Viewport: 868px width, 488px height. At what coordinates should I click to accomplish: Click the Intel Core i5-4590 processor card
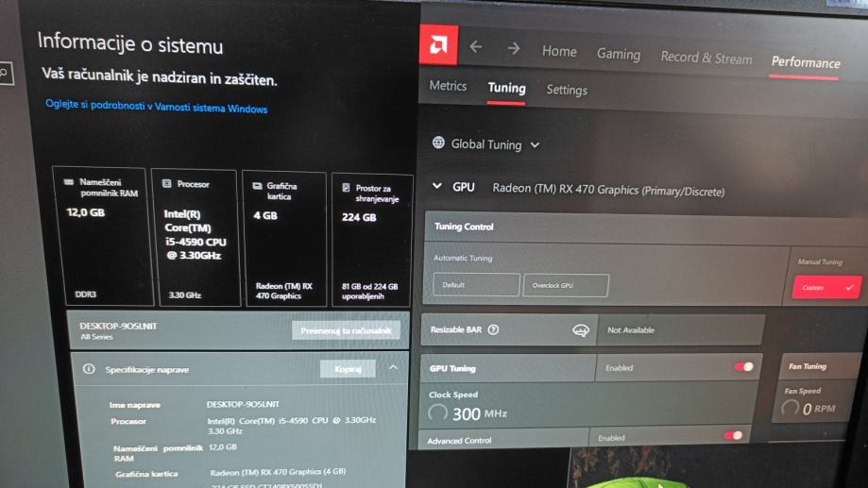[x=196, y=238]
